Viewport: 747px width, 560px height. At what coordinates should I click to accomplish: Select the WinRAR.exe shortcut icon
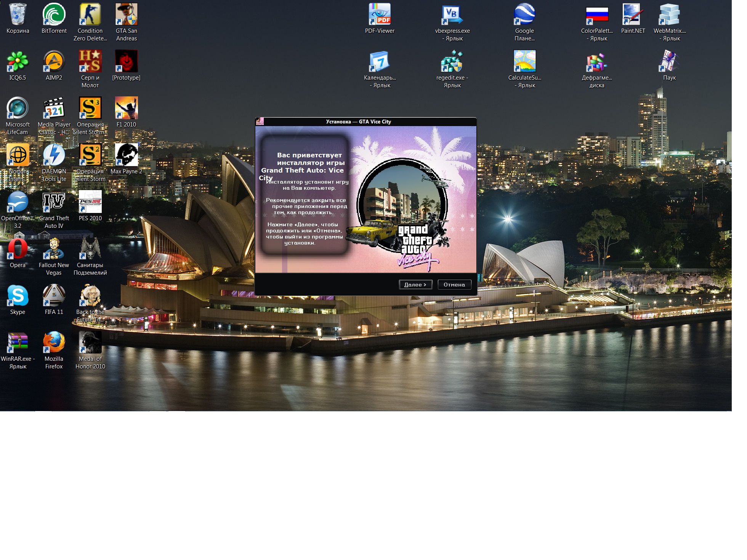click(x=18, y=342)
